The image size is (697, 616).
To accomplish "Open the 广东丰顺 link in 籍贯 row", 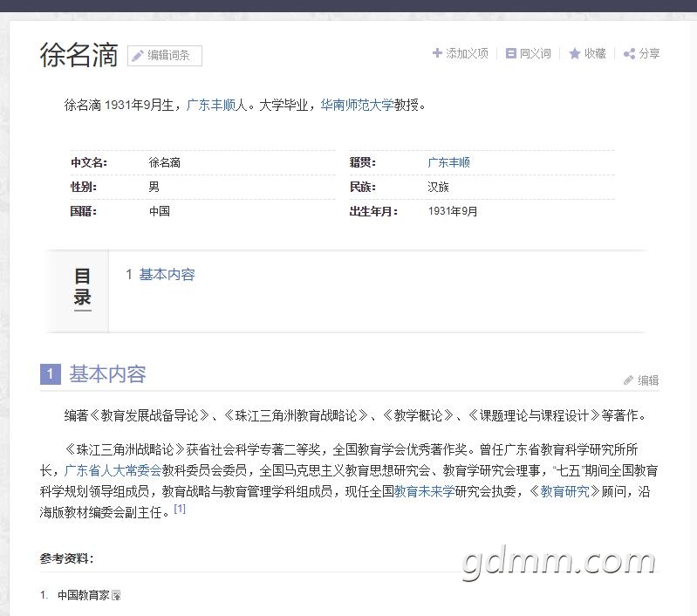I will [x=448, y=162].
